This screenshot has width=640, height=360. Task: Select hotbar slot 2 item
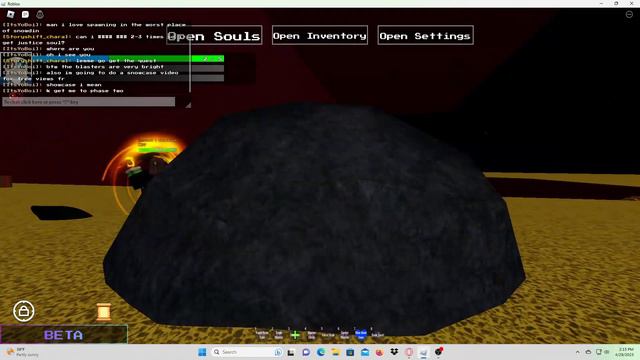(279, 335)
